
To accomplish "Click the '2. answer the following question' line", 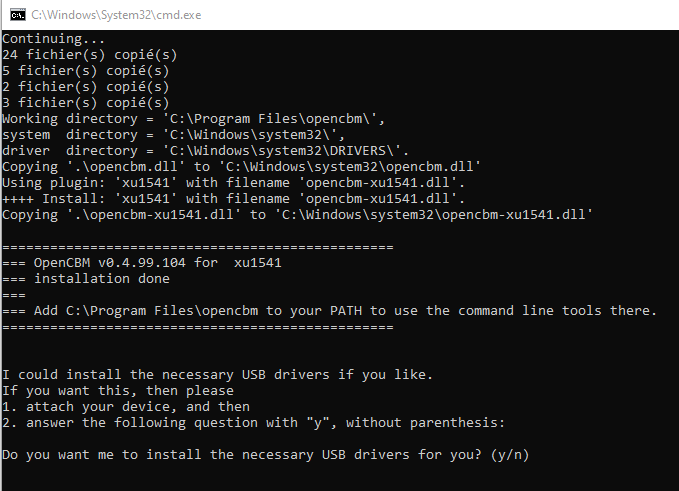I will 253,423.
